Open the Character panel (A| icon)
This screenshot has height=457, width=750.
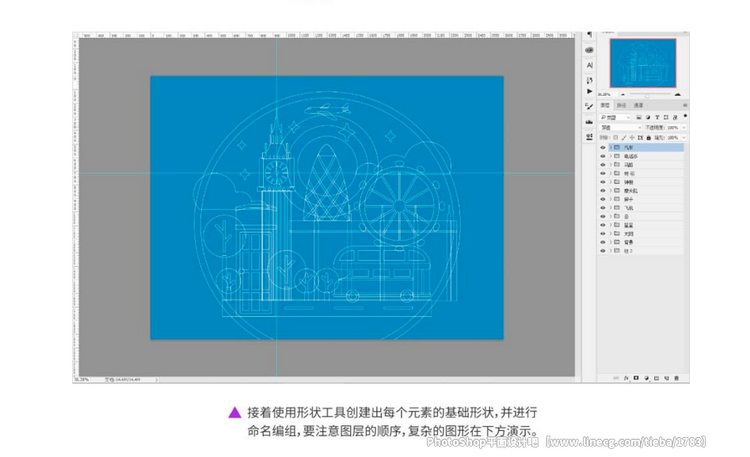[590, 65]
